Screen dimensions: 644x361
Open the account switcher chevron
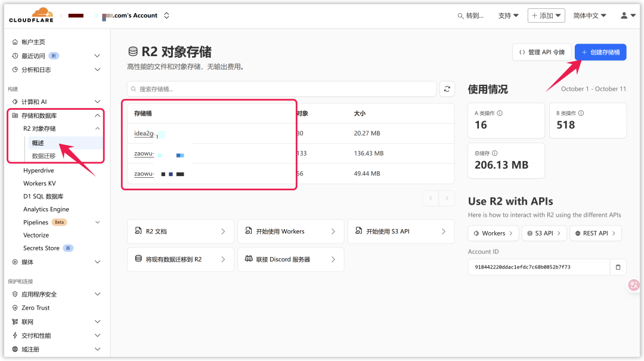pos(166,16)
